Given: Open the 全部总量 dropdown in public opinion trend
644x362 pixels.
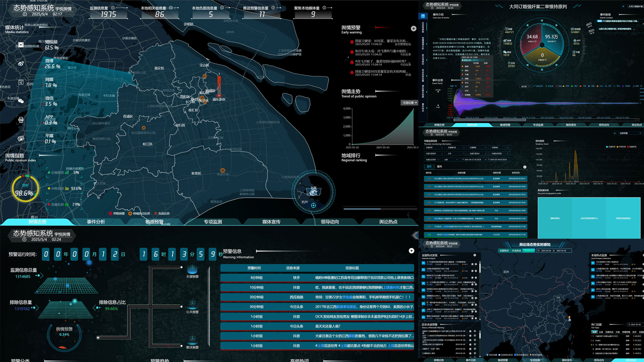Looking at the screenshot, I should [x=410, y=103].
